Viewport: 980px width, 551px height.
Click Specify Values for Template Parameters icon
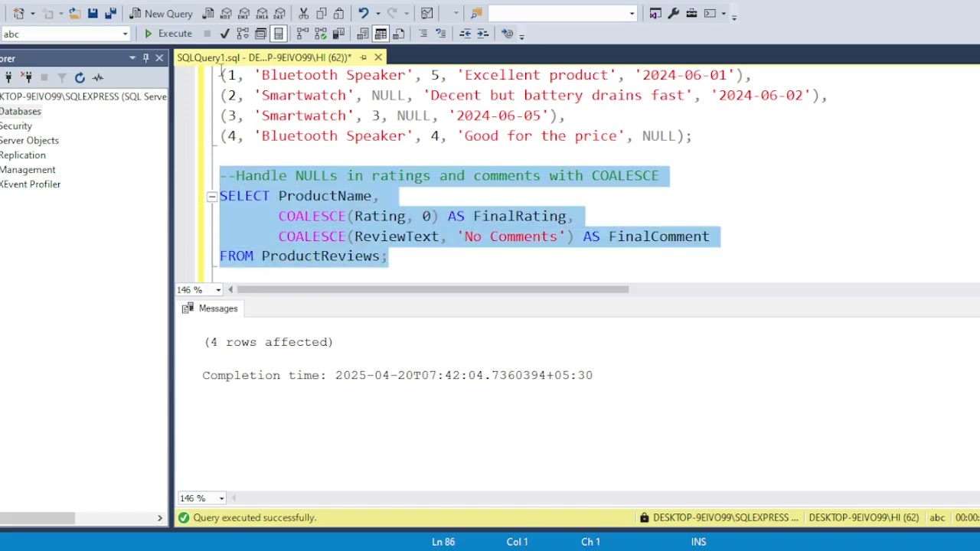tap(507, 34)
